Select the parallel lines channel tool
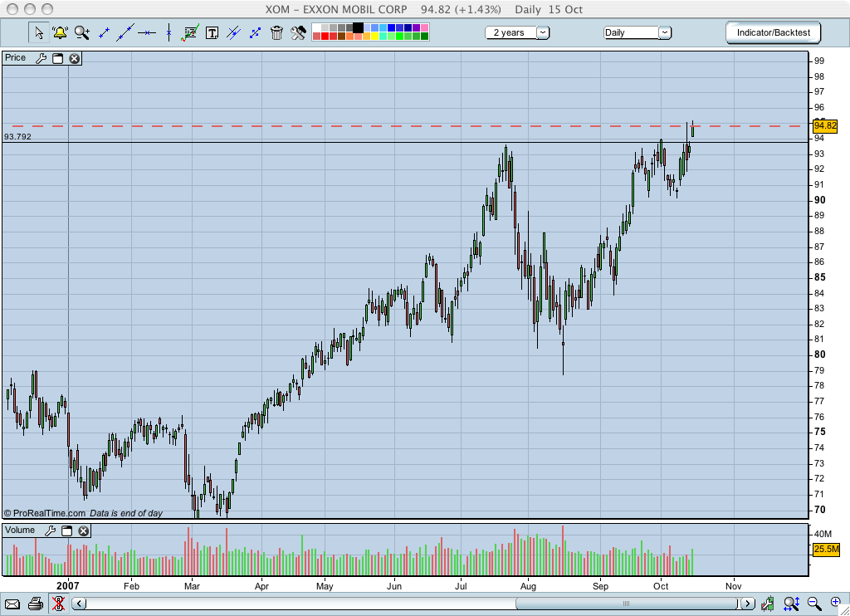 233,32
